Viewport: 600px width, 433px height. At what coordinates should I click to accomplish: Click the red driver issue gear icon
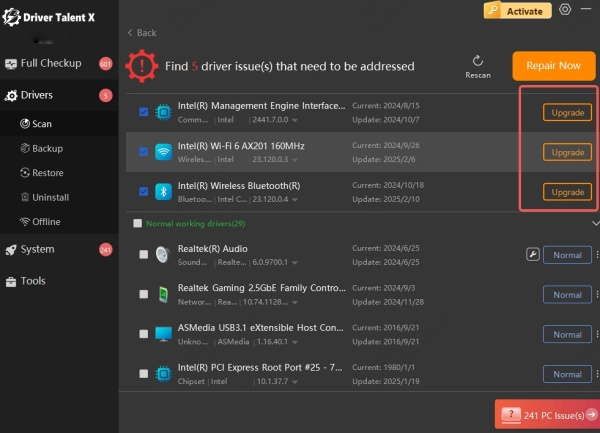142,67
